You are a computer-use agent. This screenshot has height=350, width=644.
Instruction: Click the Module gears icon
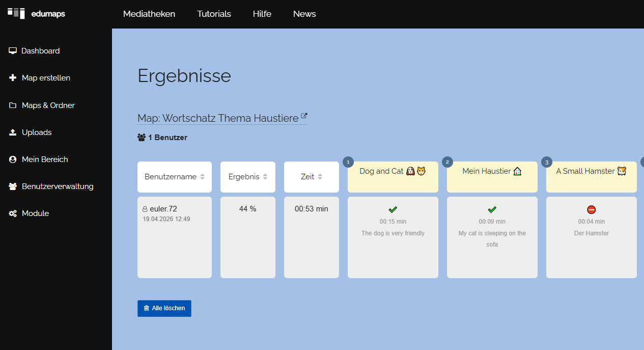(x=13, y=213)
